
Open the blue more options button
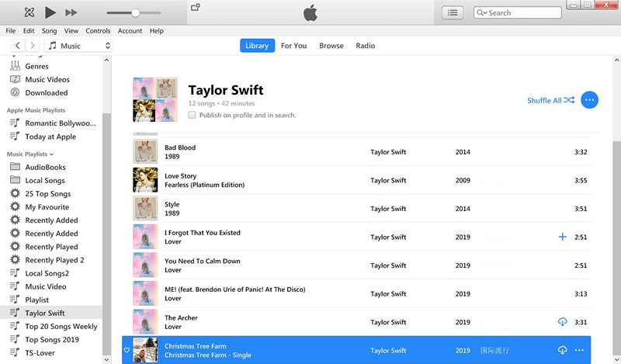pyautogui.click(x=589, y=100)
